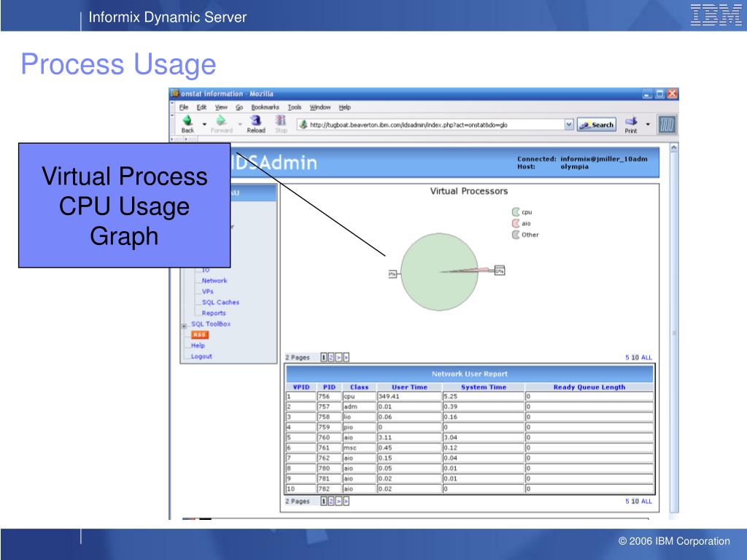Image resolution: width=747 pixels, height=560 pixels.
Task: Click the class cell lio
Action: pyautogui.click(x=359, y=416)
